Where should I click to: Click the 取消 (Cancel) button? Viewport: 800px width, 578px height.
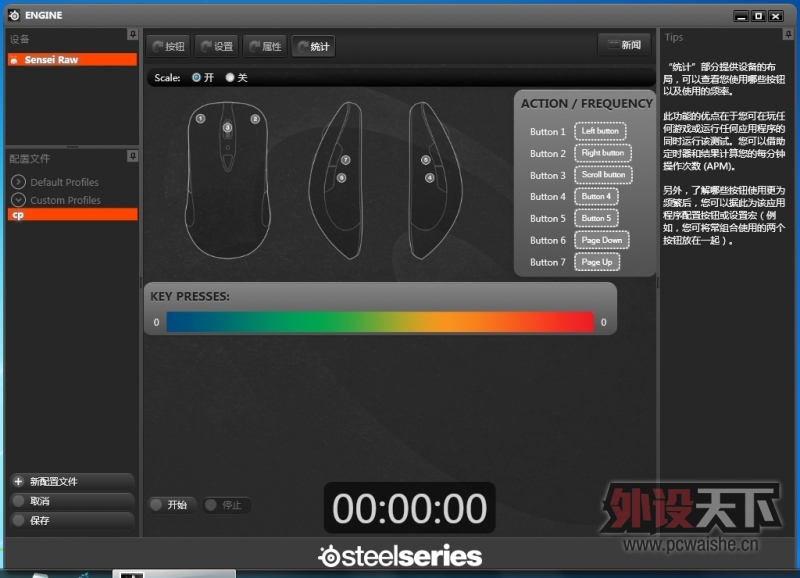coord(72,501)
